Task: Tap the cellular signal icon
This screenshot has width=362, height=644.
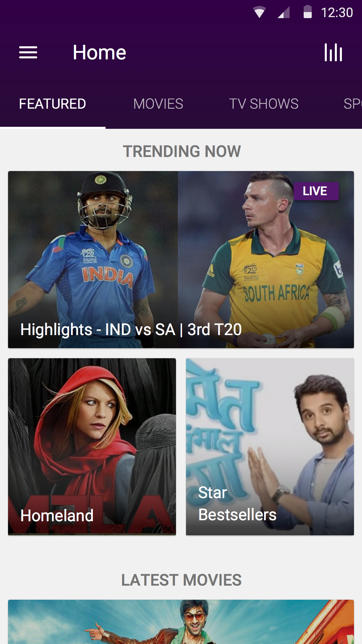Action: 284,12
